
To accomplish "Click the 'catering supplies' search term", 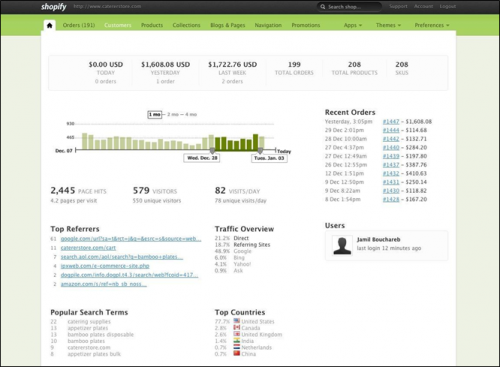I will 89,322.
